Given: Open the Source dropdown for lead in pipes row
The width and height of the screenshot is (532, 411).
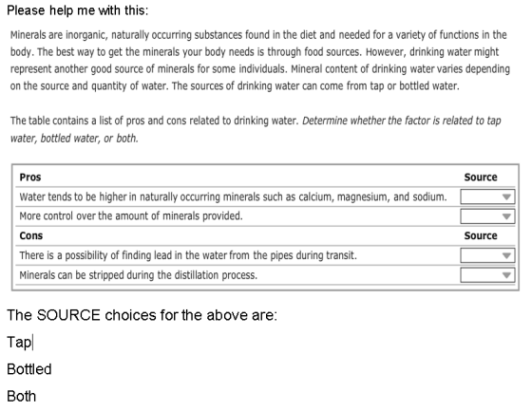Looking at the screenshot, I should (487, 255).
